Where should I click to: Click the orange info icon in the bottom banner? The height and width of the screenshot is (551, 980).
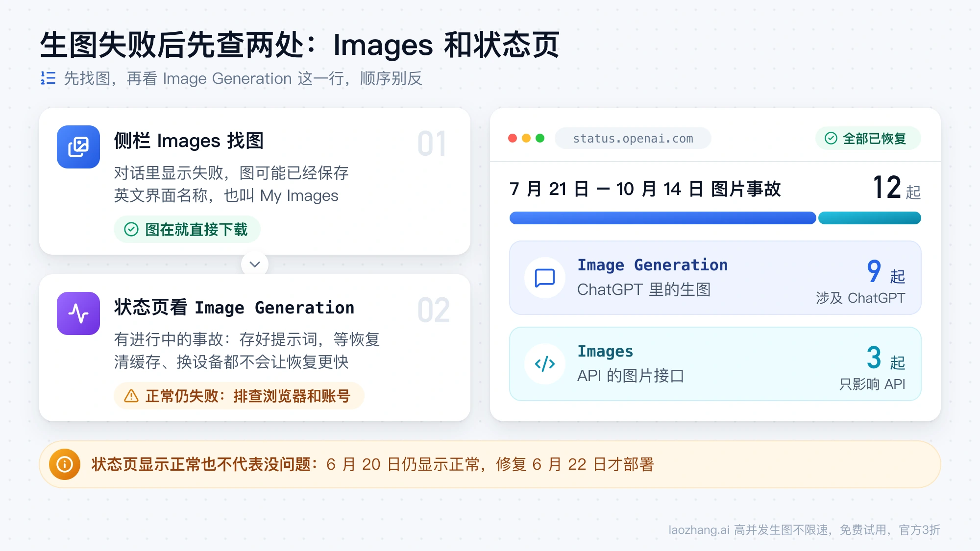click(65, 464)
